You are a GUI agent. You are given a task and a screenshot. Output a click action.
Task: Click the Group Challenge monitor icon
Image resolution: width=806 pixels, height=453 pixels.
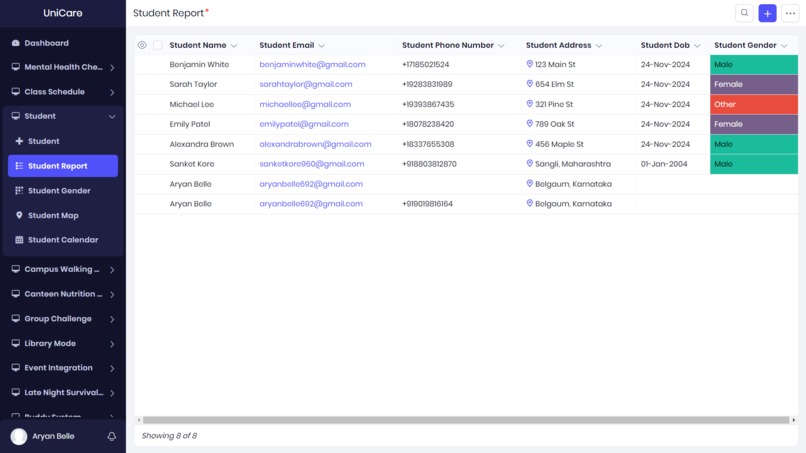[15, 318]
